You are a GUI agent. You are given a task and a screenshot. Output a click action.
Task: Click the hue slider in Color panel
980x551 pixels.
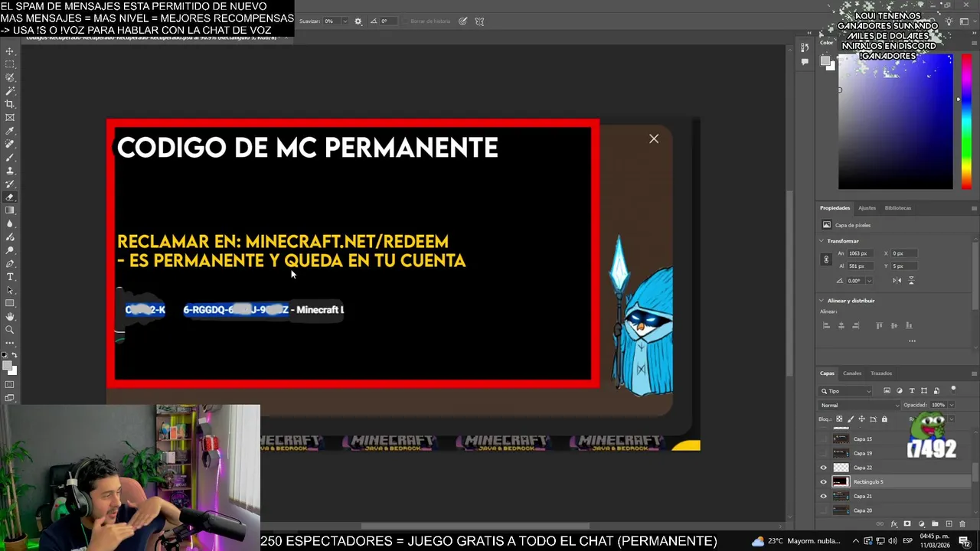click(x=966, y=122)
